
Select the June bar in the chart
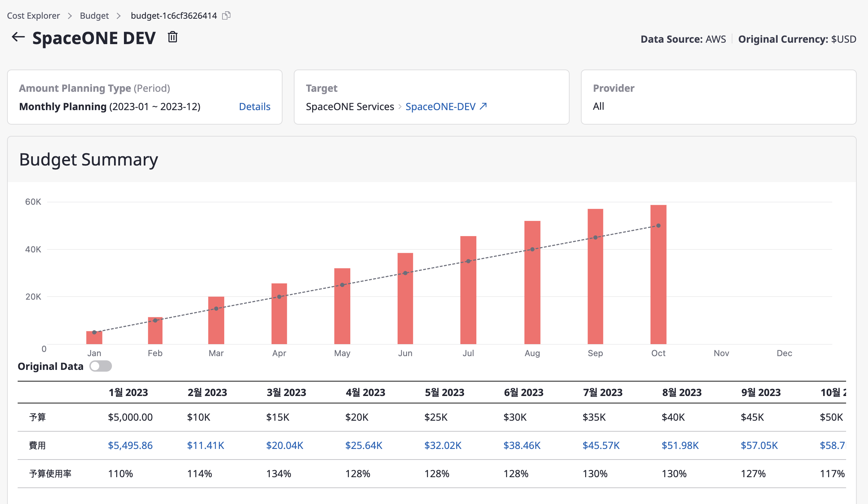405,299
